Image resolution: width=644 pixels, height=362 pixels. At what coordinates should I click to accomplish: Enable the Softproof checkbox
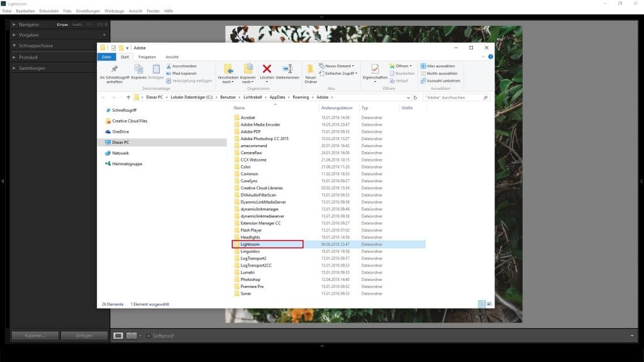[148, 336]
